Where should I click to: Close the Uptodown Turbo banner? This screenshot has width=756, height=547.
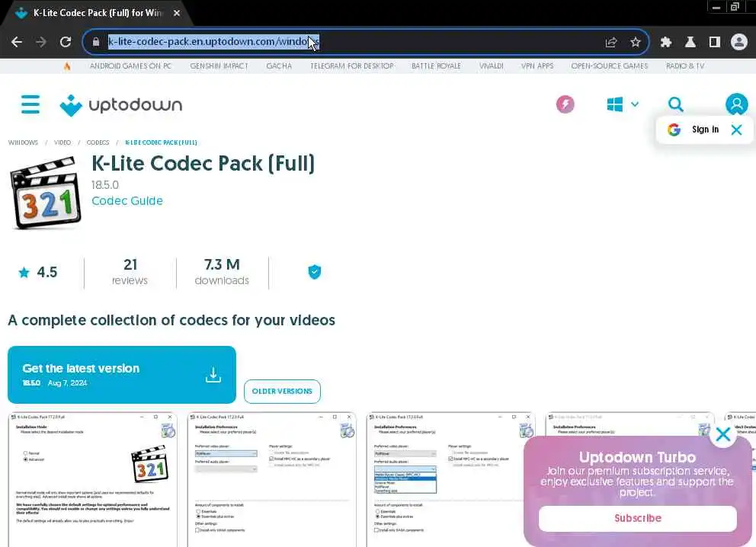723,434
